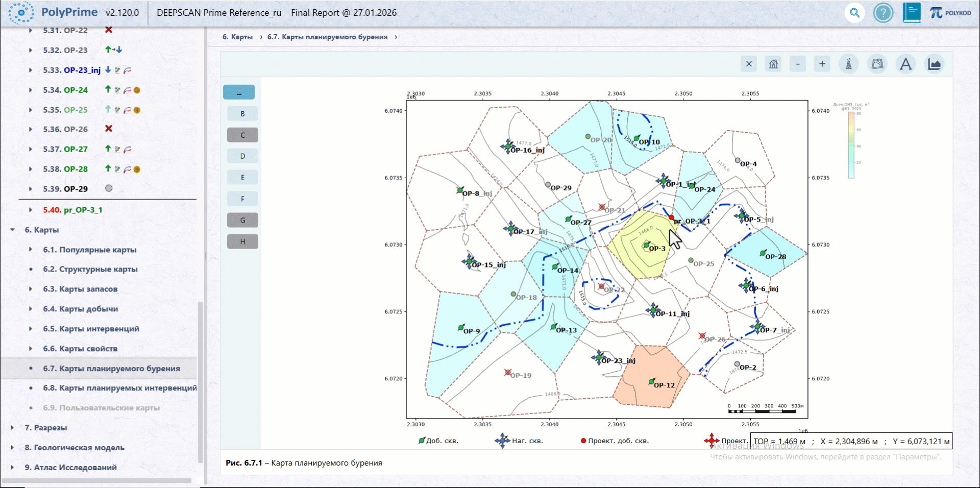Open the blue notebook documentation icon
Screen dimensions: 980x488
click(x=912, y=13)
